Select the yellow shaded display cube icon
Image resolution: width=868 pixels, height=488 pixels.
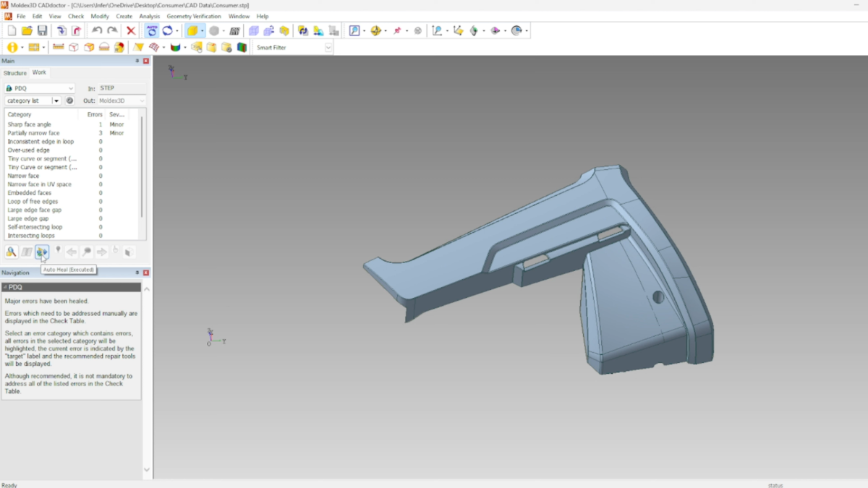click(192, 30)
